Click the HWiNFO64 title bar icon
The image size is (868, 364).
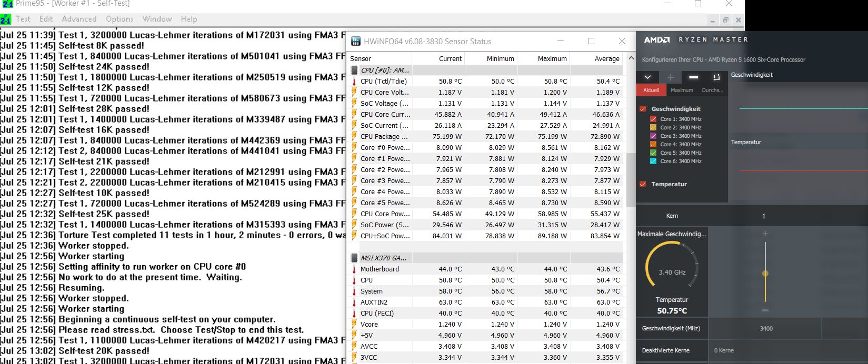point(356,41)
